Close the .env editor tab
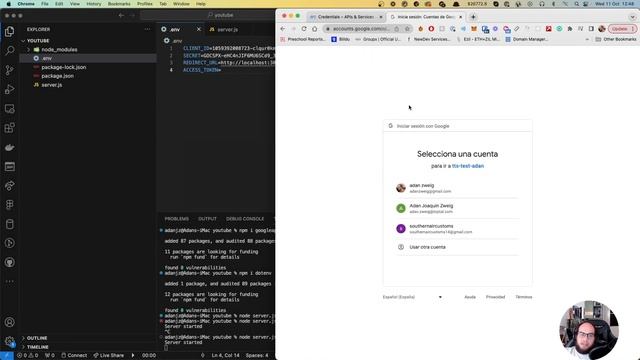This screenshot has width=640, height=360. coord(199,29)
